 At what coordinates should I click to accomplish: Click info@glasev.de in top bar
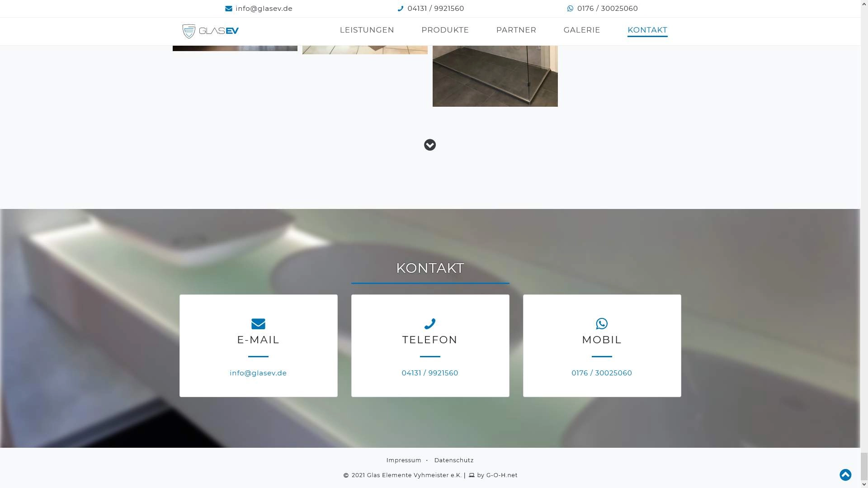point(264,9)
